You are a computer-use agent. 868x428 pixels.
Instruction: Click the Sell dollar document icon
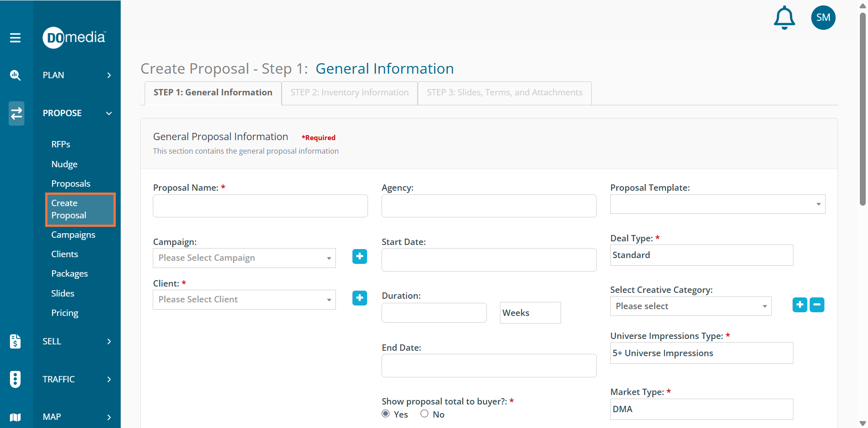(15, 341)
